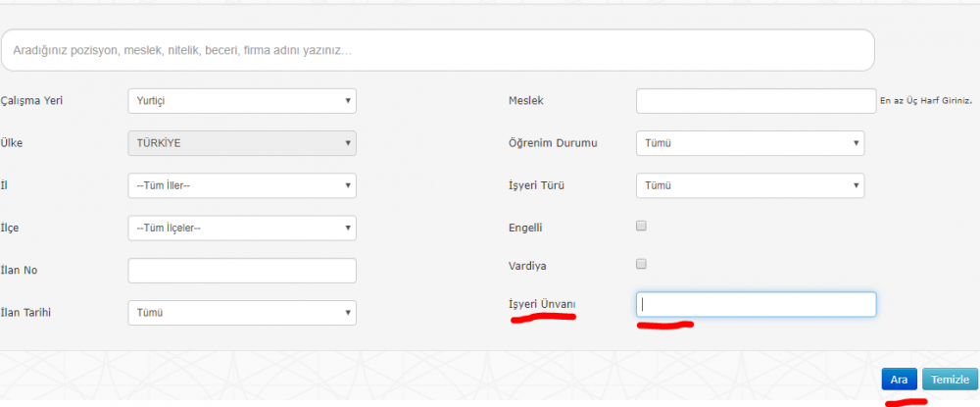
Task: Click the main keyword search box
Action: 437,50
